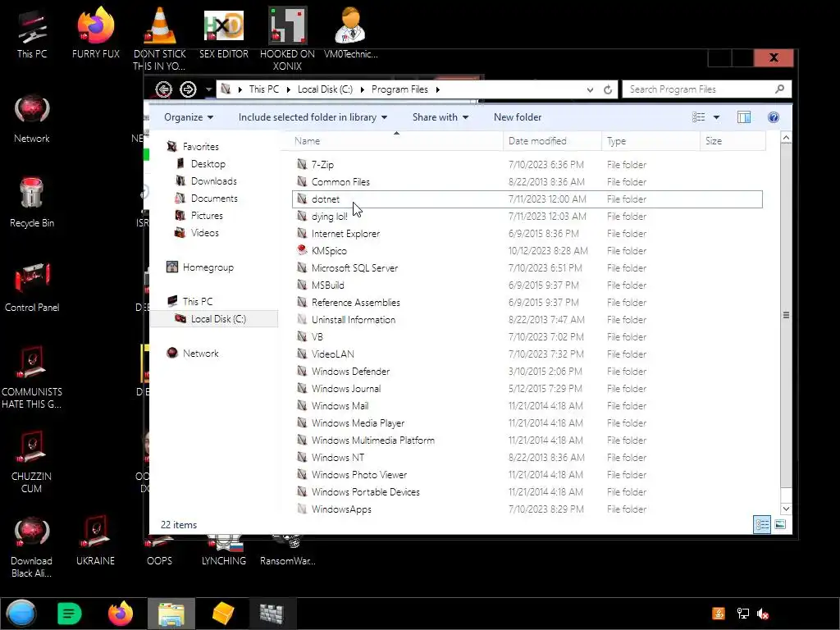Go to Local Disk (C:) in breadcrumb
This screenshot has height=630, width=840.
325,89
